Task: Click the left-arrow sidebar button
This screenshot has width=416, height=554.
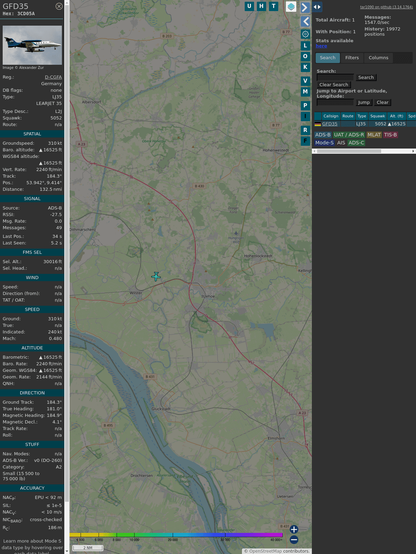Action: click(x=305, y=22)
